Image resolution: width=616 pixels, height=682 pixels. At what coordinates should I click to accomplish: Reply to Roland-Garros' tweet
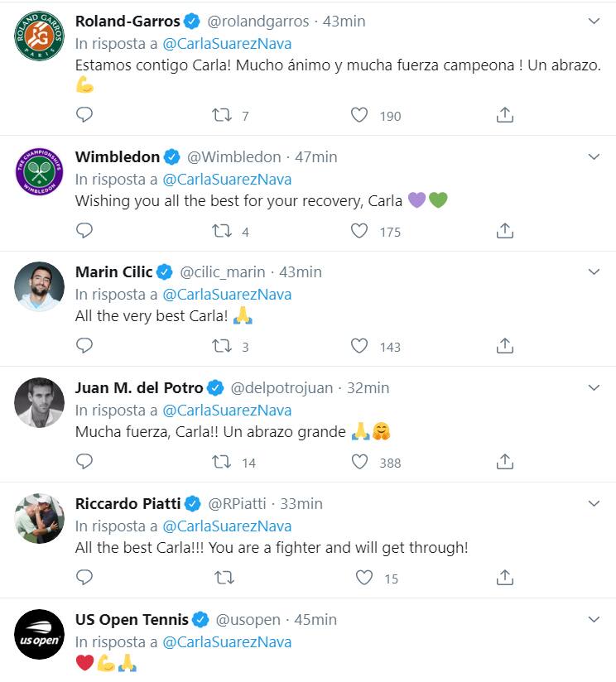[84, 116]
